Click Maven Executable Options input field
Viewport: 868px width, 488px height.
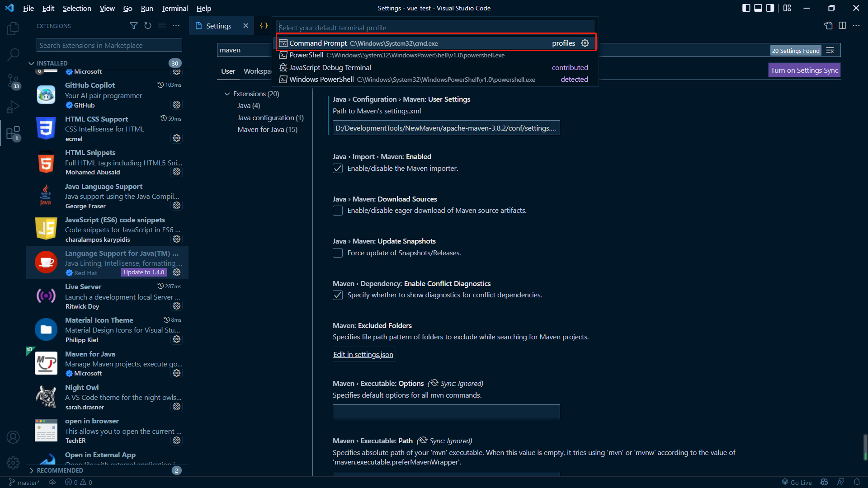pos(446,412)
